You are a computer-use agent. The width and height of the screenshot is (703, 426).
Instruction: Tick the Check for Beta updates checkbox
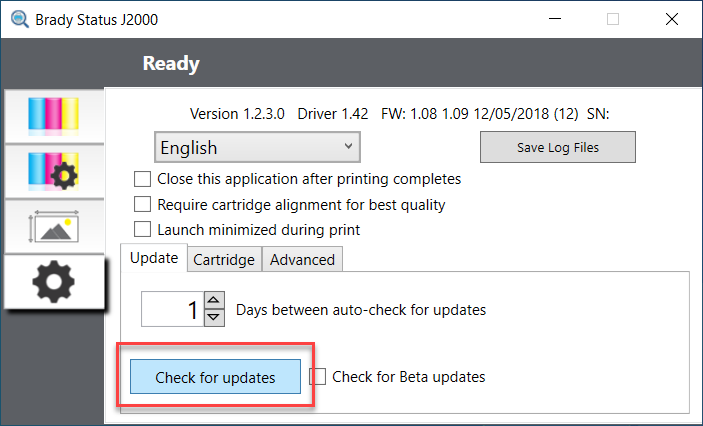click(318, 377)
